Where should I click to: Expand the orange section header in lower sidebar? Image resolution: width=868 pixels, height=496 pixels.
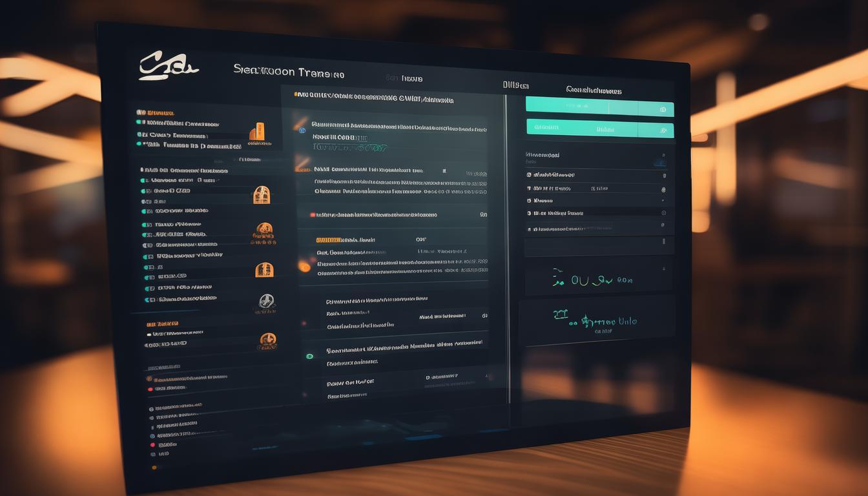[x=162, y=324]
